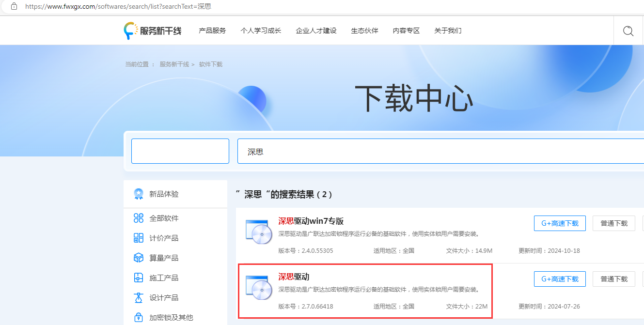Click the search magnifier icon in the header

pos(628,31)
